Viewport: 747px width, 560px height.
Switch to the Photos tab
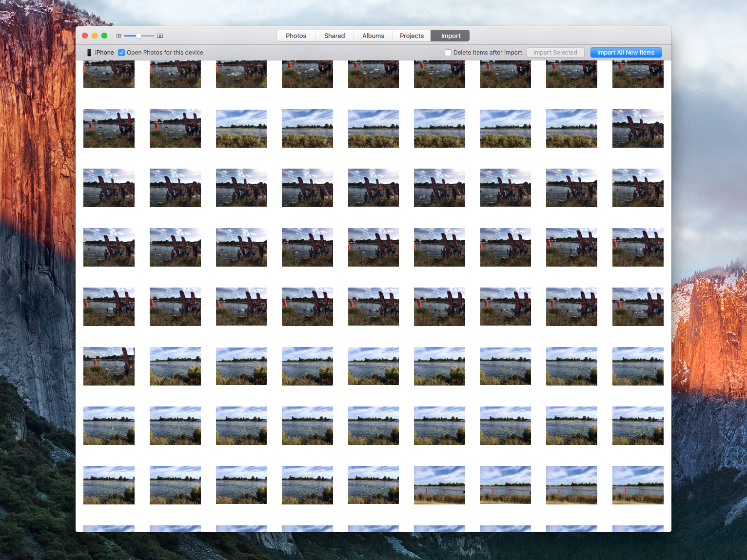click(x=296, y=36)
